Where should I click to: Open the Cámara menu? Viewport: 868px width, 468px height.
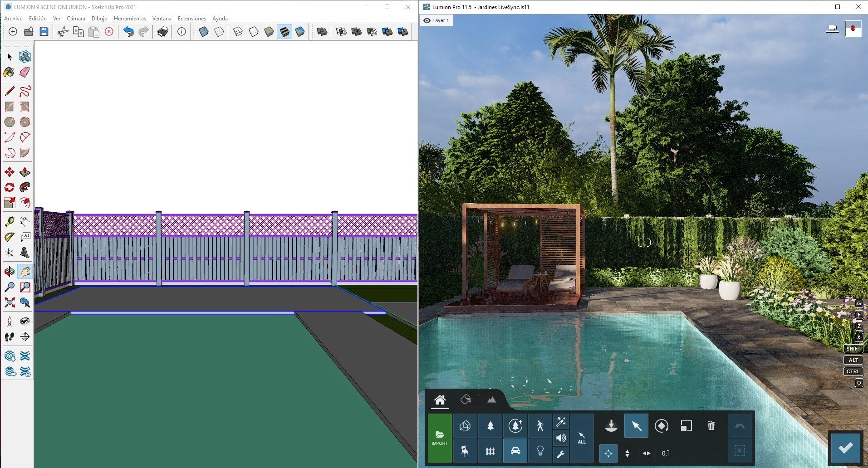pos(76,19)
